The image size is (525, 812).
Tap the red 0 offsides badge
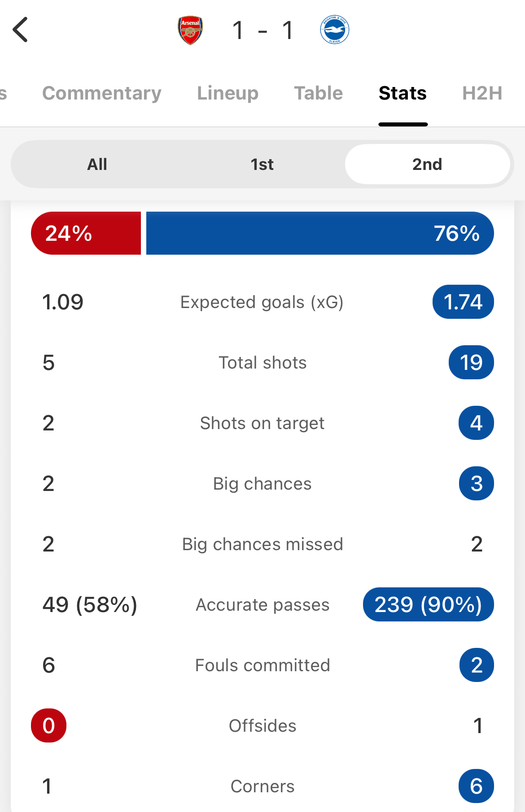coord(48,725)
